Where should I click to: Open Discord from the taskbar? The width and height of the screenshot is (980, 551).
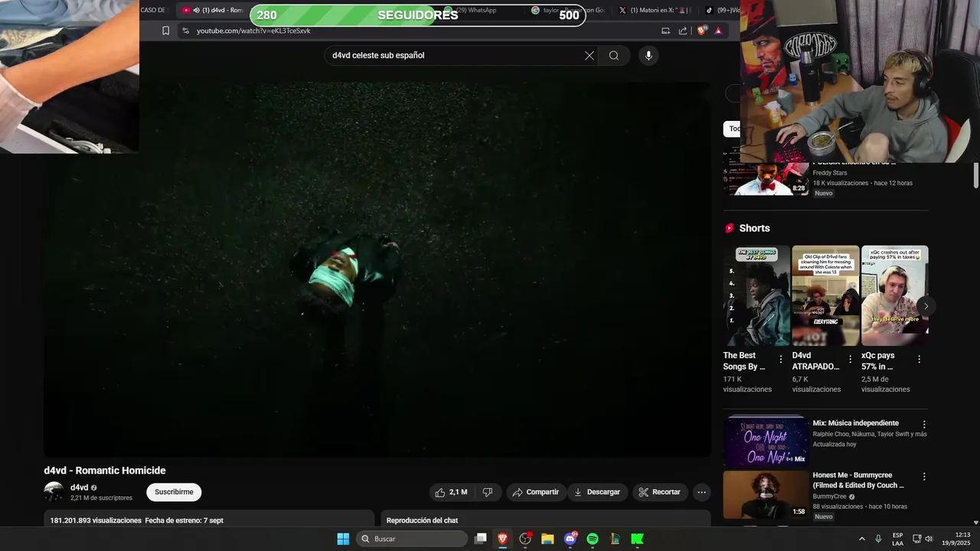(x=570, y=539)
